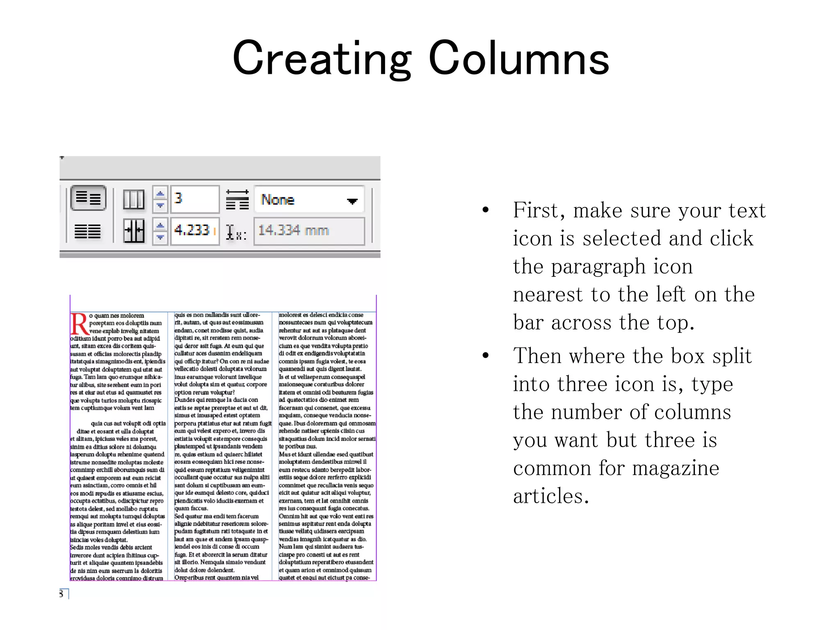Decrease the number of columns with down arrow
This screenshot has height=630, width=840.
tap(160, 206)
